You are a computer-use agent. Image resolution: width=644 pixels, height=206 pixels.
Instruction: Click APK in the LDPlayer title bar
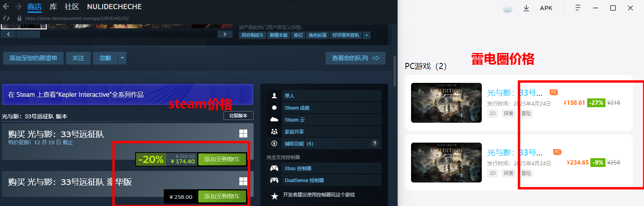pos(546,8)
